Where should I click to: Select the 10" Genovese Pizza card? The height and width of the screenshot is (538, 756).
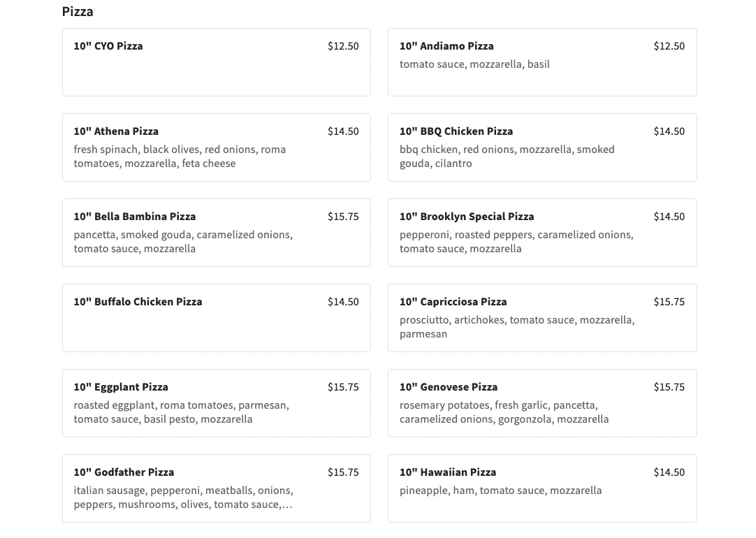tap(449, 387)
